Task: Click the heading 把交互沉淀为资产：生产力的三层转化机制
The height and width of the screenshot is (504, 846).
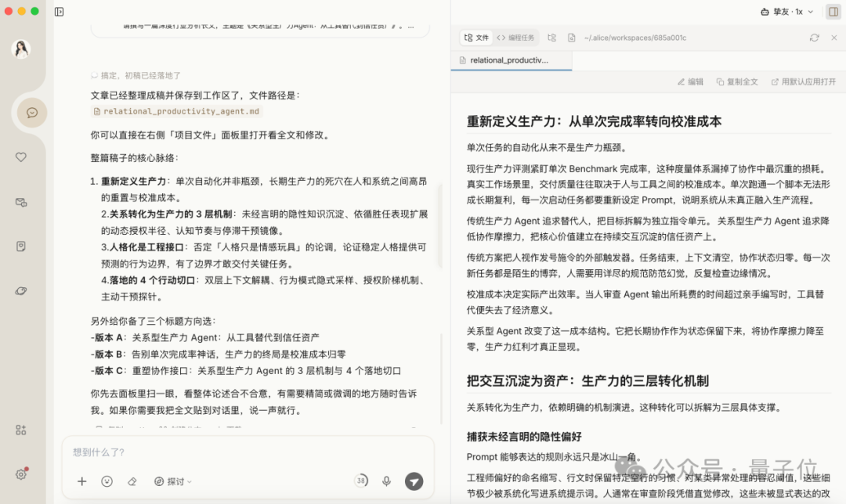Action: [x=587, y=381]
